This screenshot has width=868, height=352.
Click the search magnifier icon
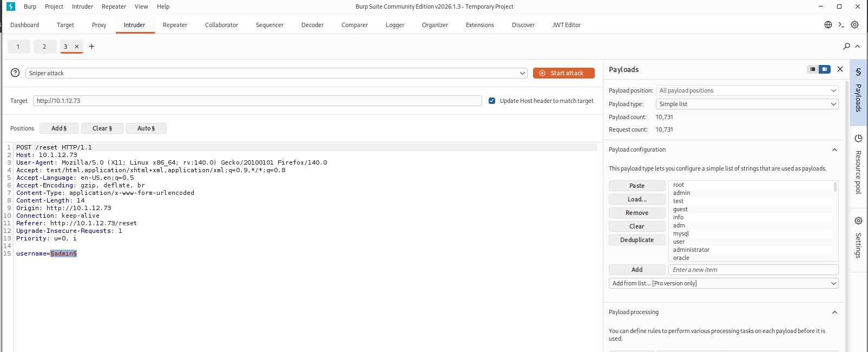[x=846, y=47]
